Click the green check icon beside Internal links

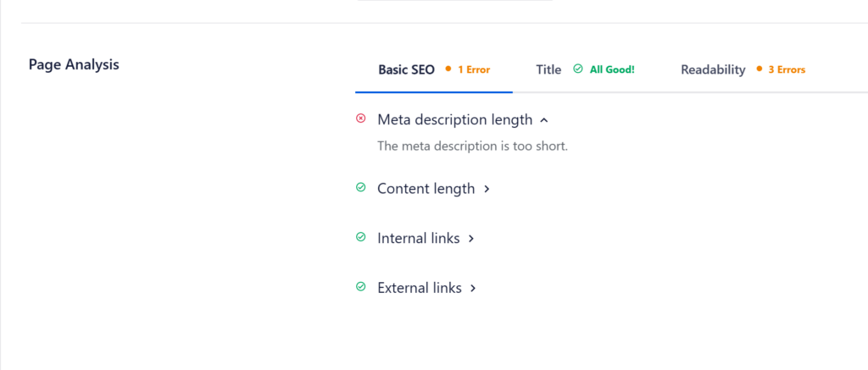(360, 238)
